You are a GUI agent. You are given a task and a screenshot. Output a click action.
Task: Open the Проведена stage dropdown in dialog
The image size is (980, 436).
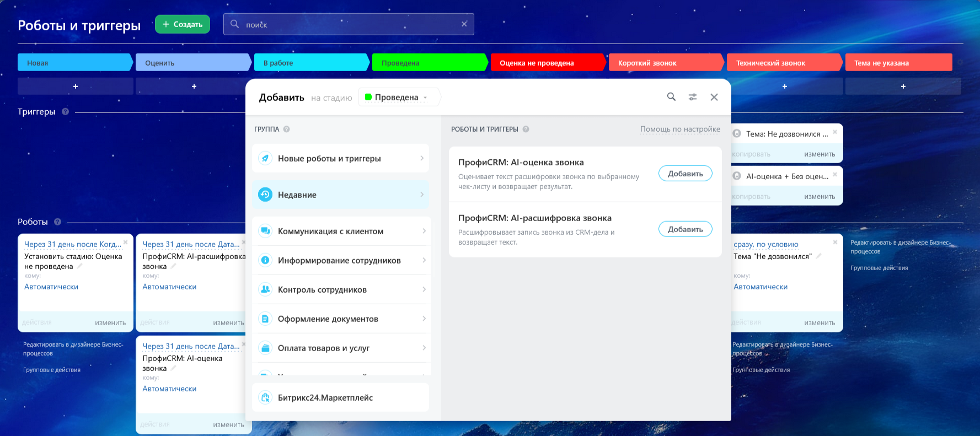(x=399, y=97)
